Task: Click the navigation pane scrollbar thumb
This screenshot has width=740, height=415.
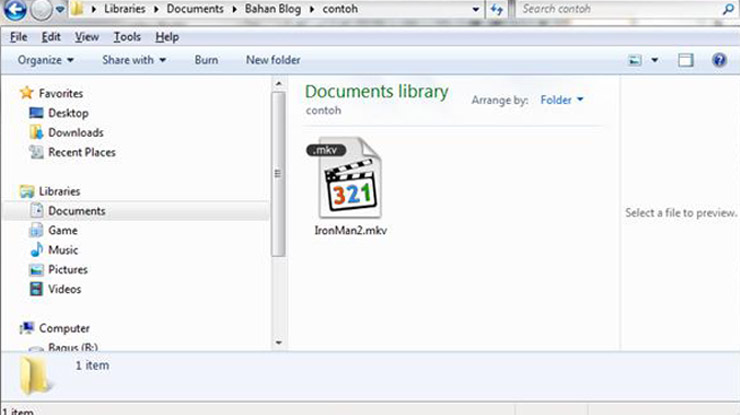Action: pos(278,174)
